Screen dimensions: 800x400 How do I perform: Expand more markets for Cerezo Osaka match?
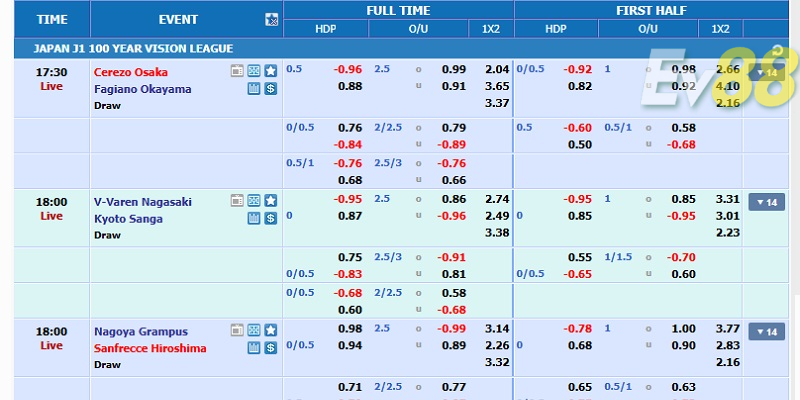pos(767,72)
